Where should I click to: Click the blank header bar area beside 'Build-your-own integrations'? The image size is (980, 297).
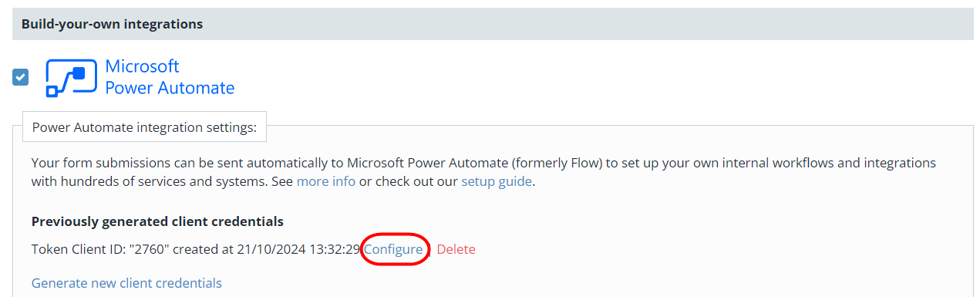[x=586, y=24]
